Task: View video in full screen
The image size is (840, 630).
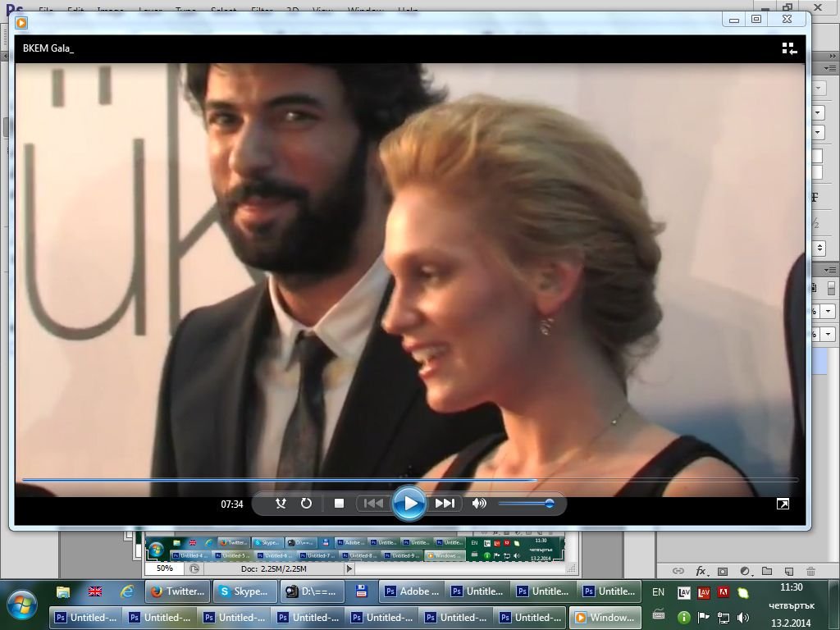Action: 783,504
